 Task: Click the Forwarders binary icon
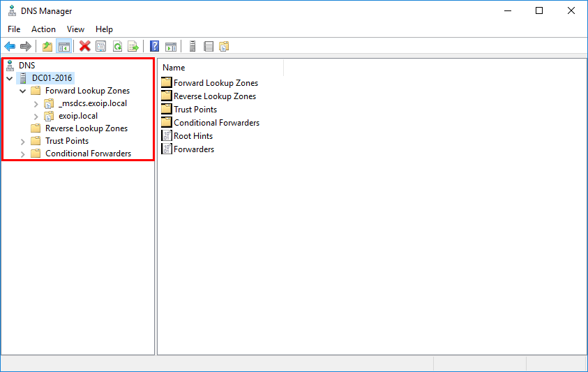167,149
